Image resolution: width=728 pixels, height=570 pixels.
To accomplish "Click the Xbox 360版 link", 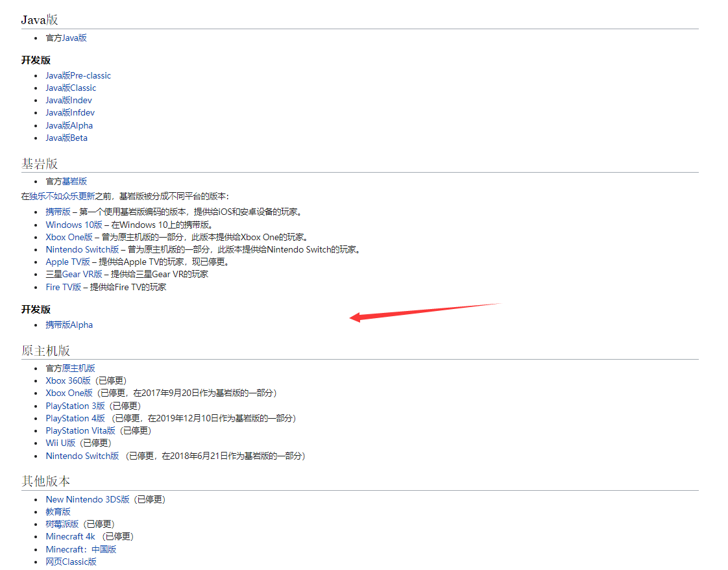I will (68, 380).
